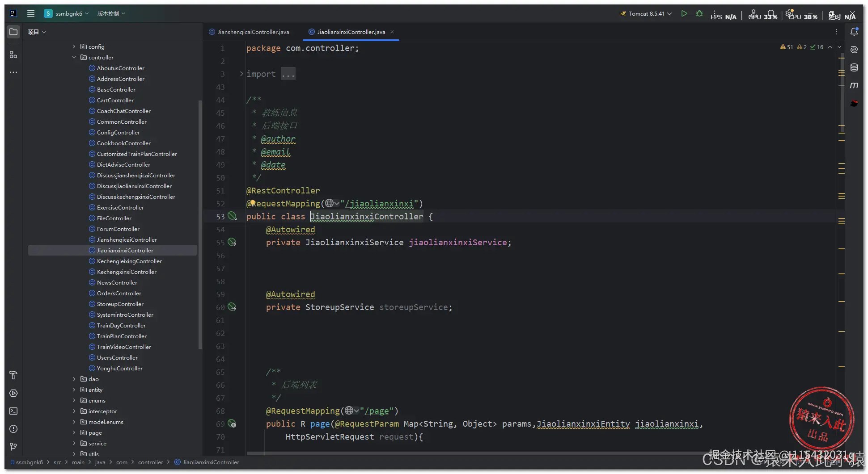The height and width of the screenshot is (474, 868).
Task: Click the globe icon before "/jiaolianxinxi"
Action: coord(330,203)
